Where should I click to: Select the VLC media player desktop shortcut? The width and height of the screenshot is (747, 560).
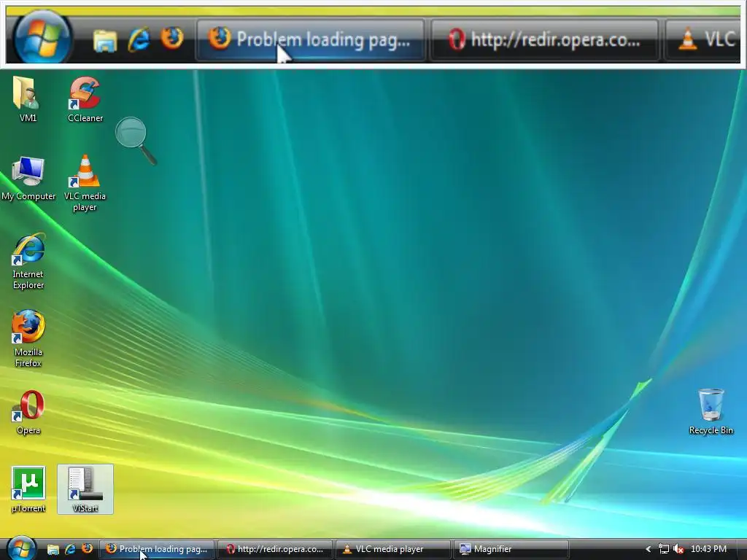[85, 183]
